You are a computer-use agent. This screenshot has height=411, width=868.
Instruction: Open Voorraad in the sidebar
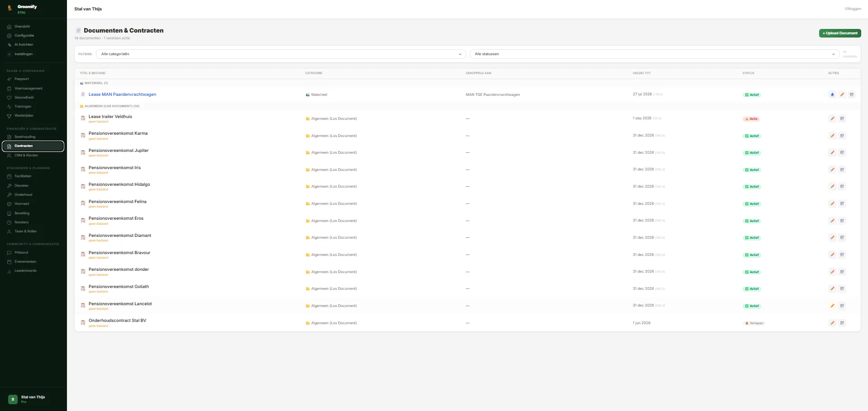coord(33,203)
